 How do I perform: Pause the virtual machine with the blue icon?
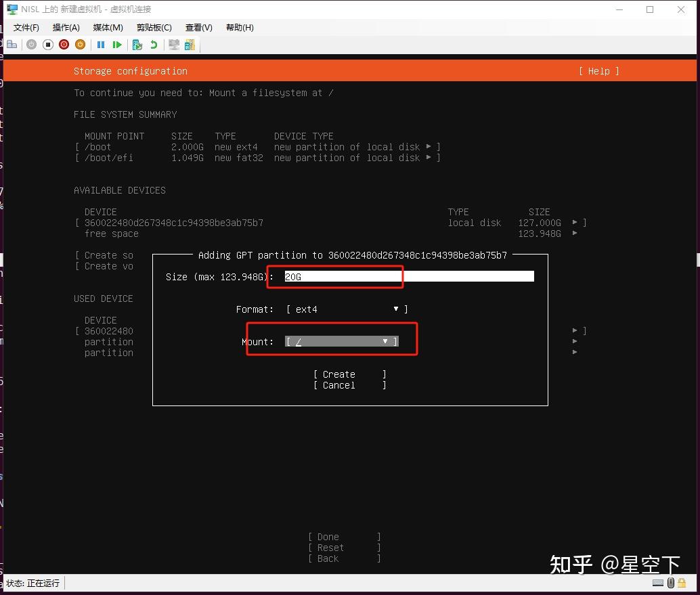(x=101, y=45)
